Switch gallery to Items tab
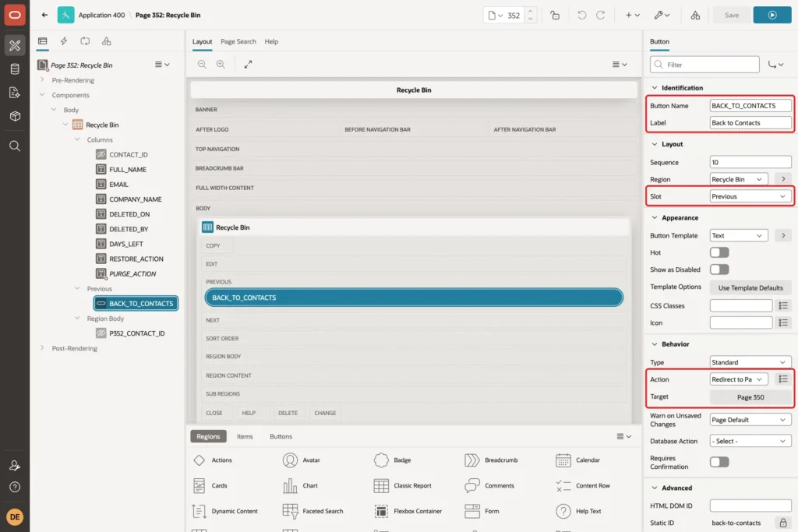The image size is (798, 532). (x=245, y=436)
